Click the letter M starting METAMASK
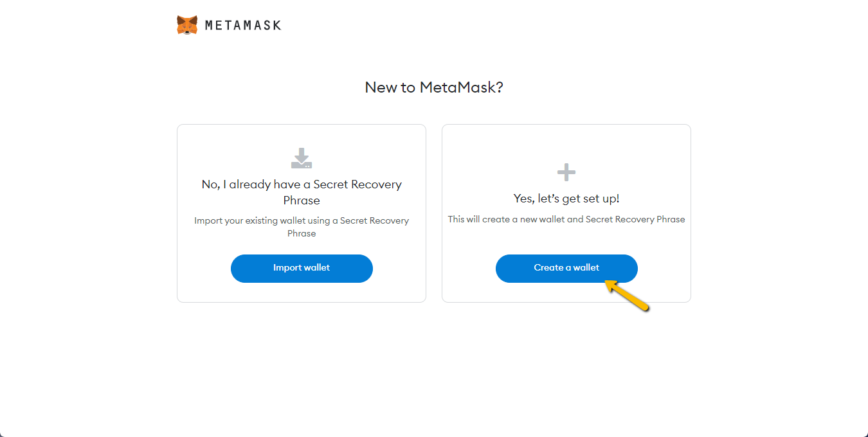The height and width of the screenshot is (437, 868). tap(210, 26)
